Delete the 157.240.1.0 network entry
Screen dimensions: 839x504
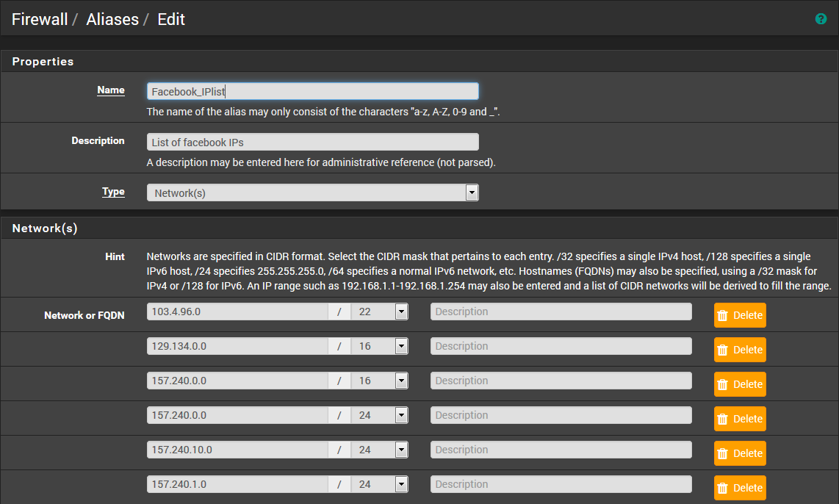[740, 488]
